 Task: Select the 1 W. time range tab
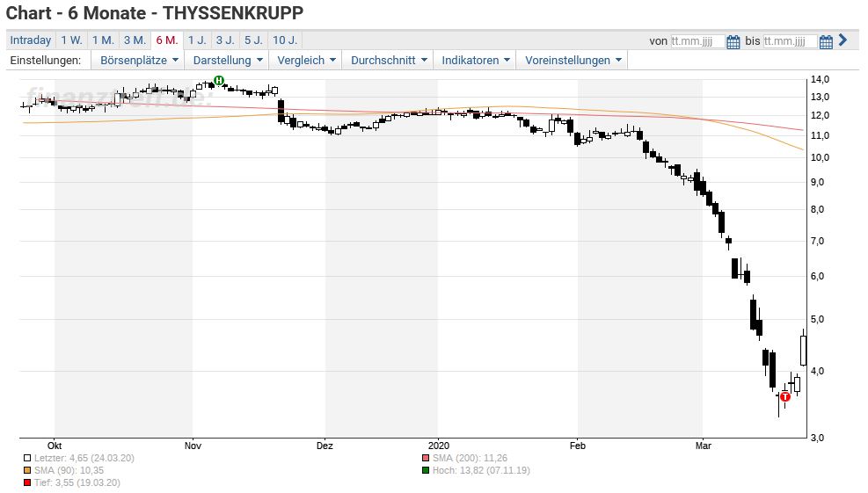point(71,40)
